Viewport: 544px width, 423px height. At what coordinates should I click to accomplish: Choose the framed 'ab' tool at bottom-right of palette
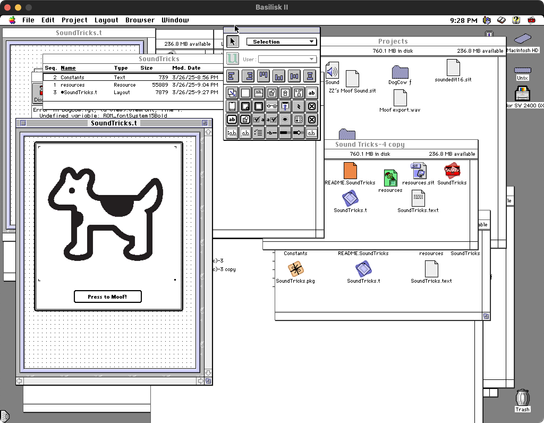(312, 133)
